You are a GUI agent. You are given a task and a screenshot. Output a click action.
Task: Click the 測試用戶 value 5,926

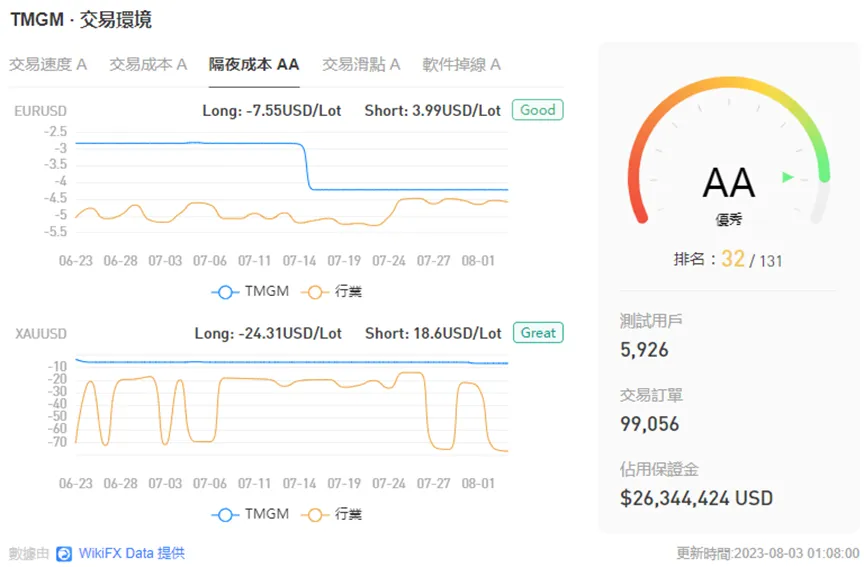click(644, 350)
